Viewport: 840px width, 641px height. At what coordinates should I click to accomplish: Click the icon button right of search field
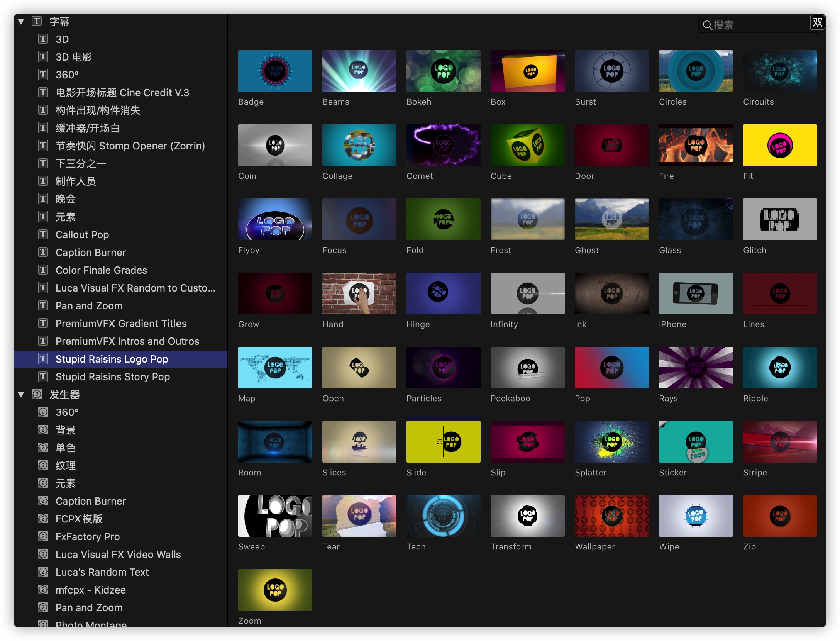817,23
